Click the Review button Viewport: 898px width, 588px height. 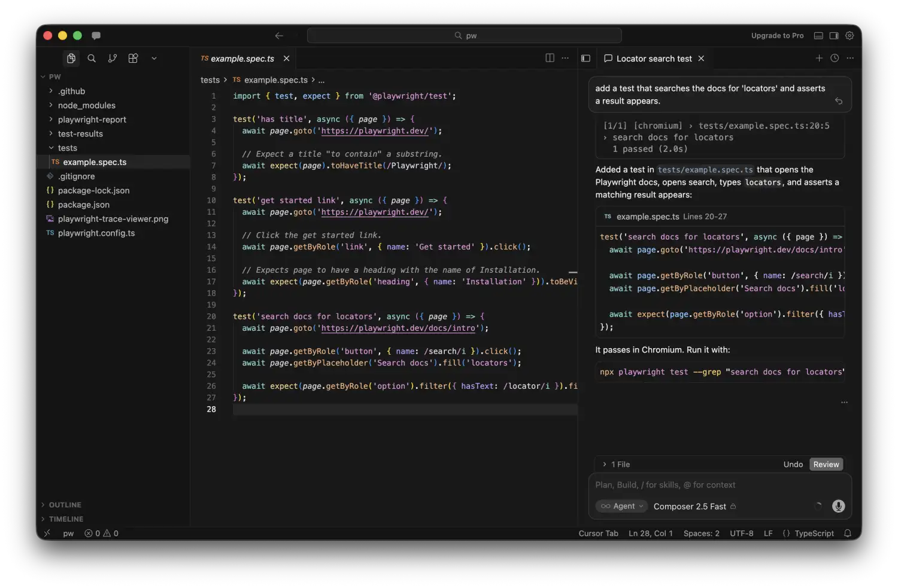tap(826, 464)
